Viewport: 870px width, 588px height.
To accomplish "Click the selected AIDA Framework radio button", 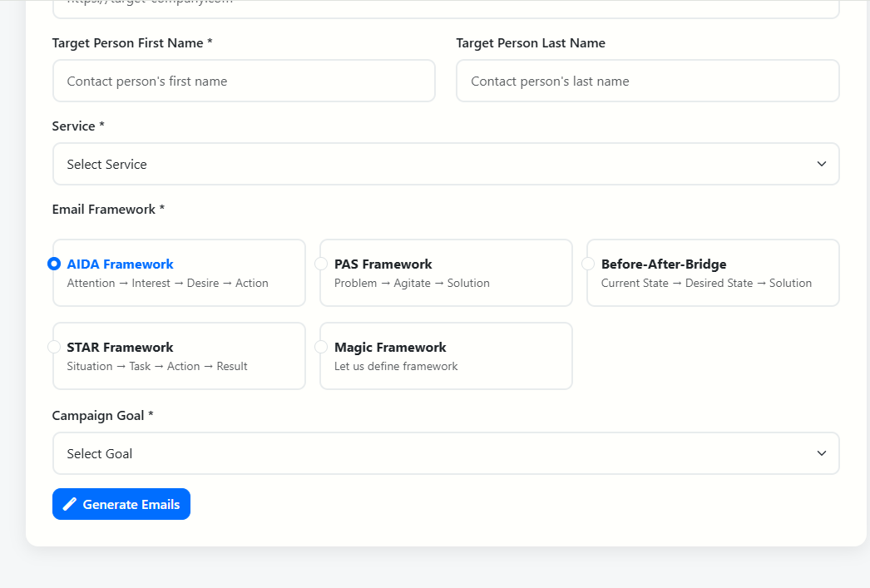I will pos(54,264).
